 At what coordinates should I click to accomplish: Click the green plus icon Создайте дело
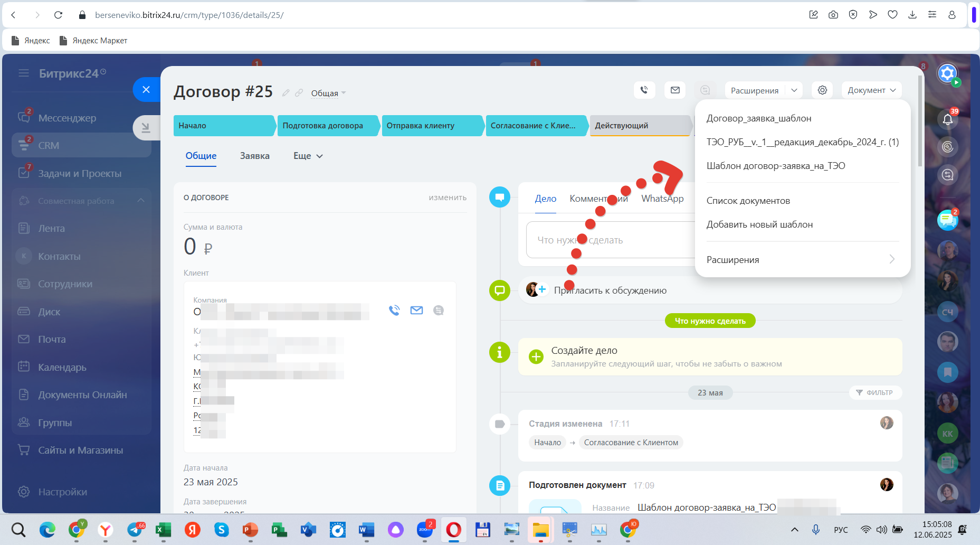point(536,356)
